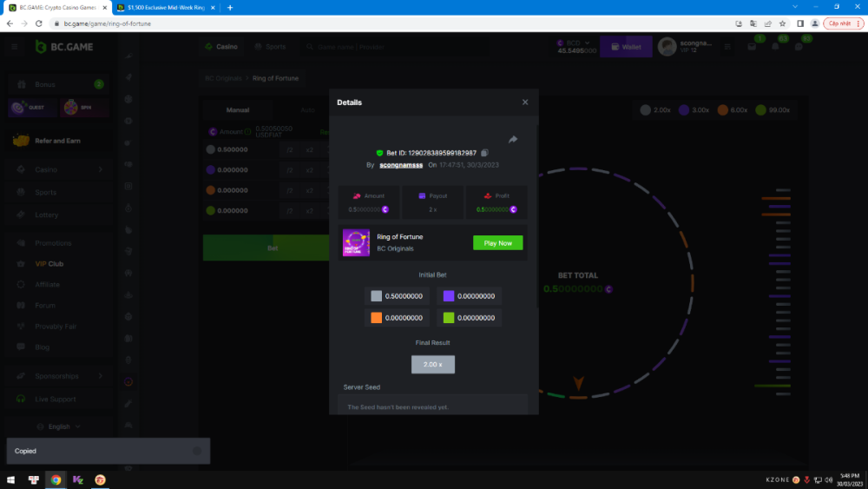Open the mail envelope icon in header
The width and height of the screenshot is (868, 489).
pyautogui.click(x=752, y=47)
